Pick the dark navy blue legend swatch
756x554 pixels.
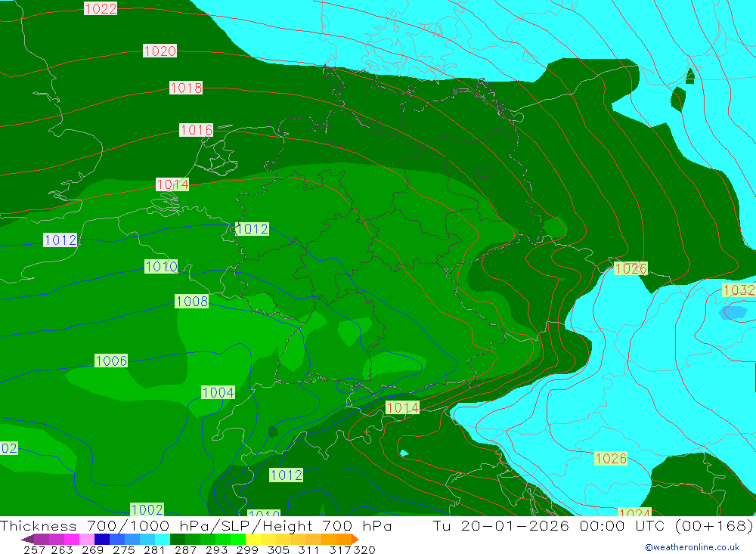point(102,539)
